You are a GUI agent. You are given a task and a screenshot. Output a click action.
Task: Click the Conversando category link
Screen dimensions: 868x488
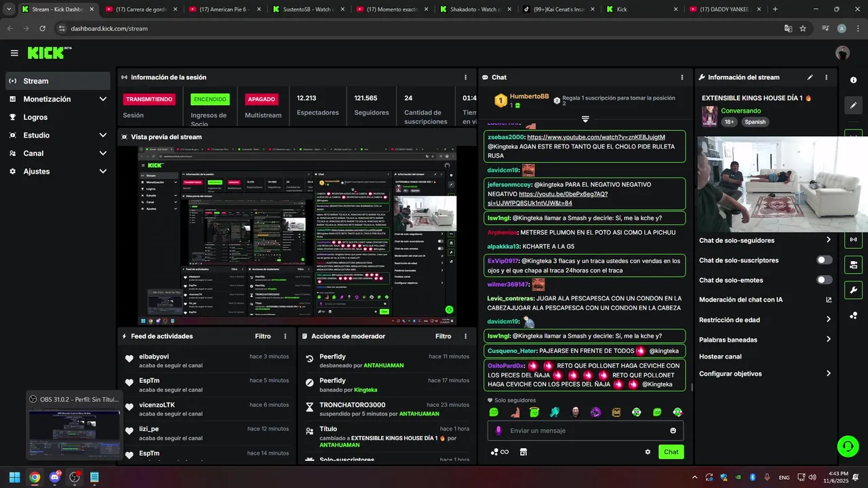pyautogui.click(x=741, y=110)
